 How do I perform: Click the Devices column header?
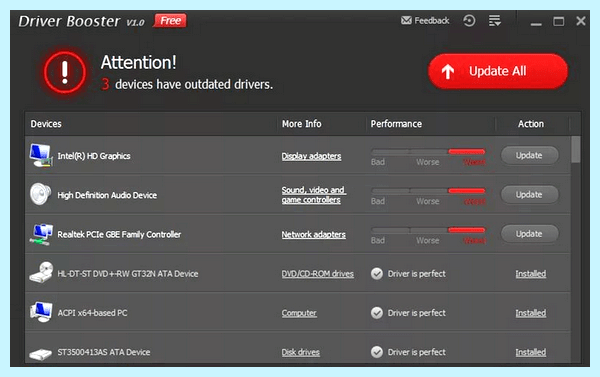(x=46, y=124)
